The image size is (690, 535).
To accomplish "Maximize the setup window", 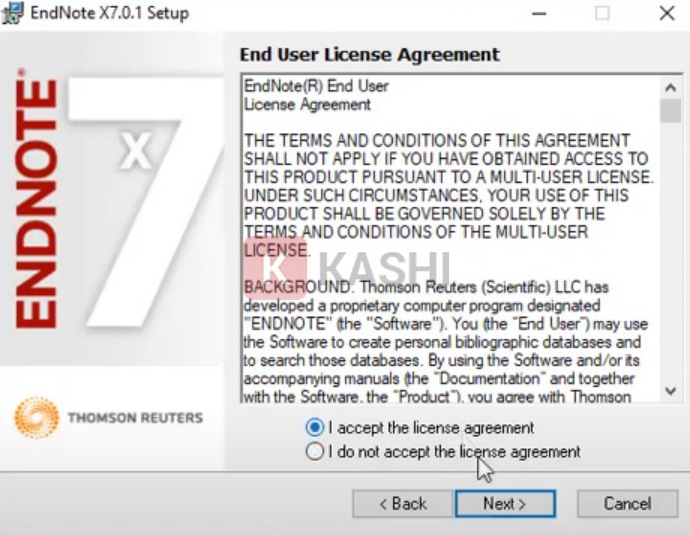I will [602, 13].
